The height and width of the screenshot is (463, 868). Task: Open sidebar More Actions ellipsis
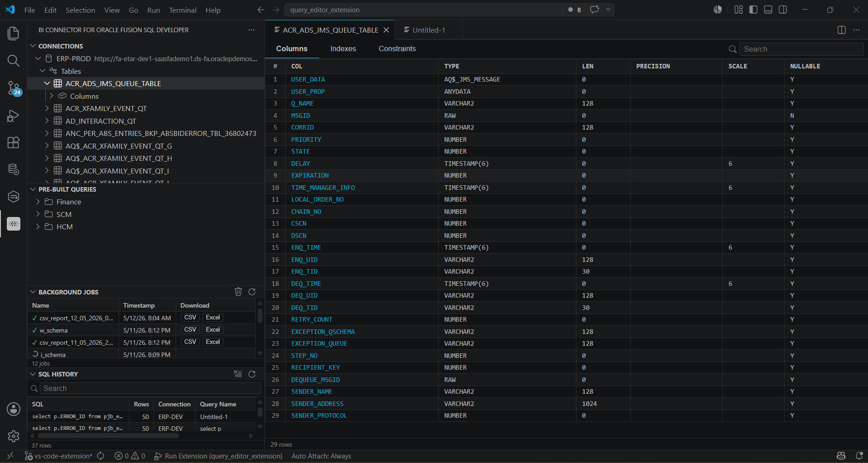(x=251, y=30)
